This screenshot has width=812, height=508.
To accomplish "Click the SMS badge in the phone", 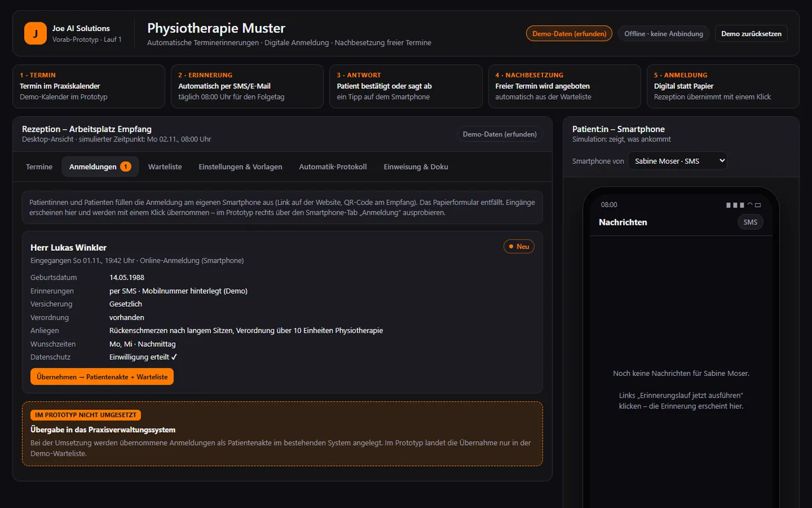I will pos(750,222).
